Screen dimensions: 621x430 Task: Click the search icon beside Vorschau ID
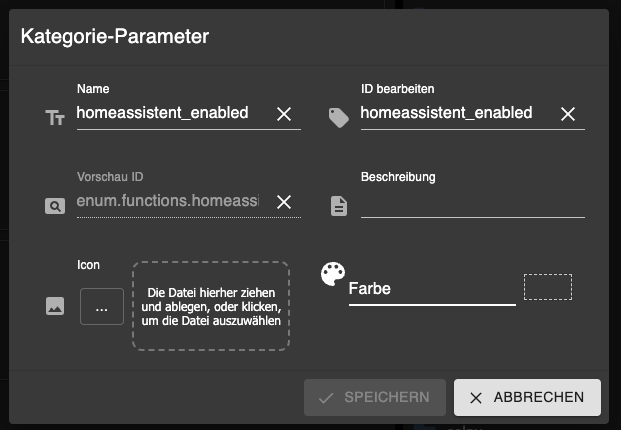[x=55, y=206]
